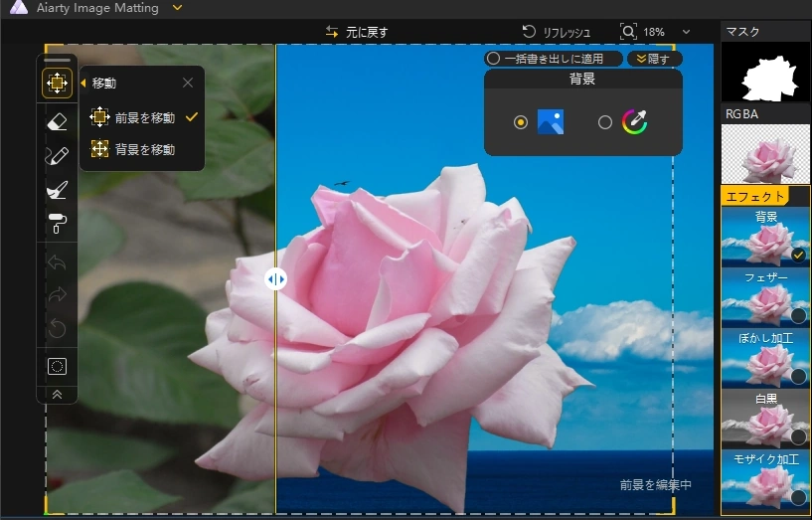812x520 pixels.
Task: Click the background image icon
Action: pyautogui.click(x=550, y=122)
